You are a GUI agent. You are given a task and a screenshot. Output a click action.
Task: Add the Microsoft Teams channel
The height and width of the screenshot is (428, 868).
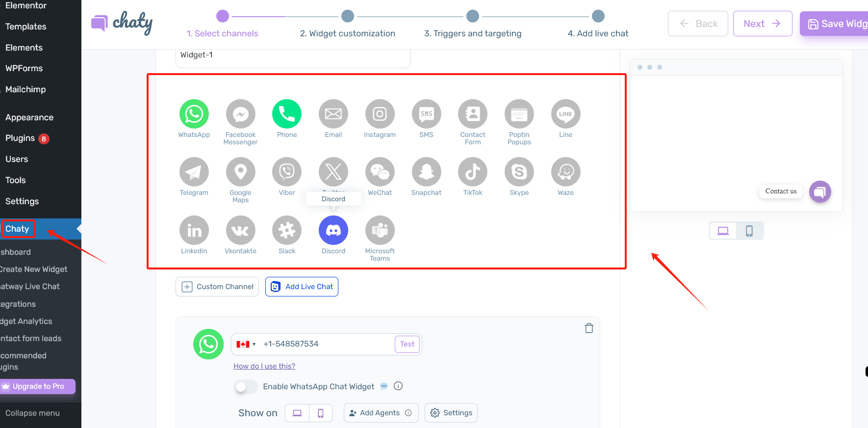[x=380, y=230]
